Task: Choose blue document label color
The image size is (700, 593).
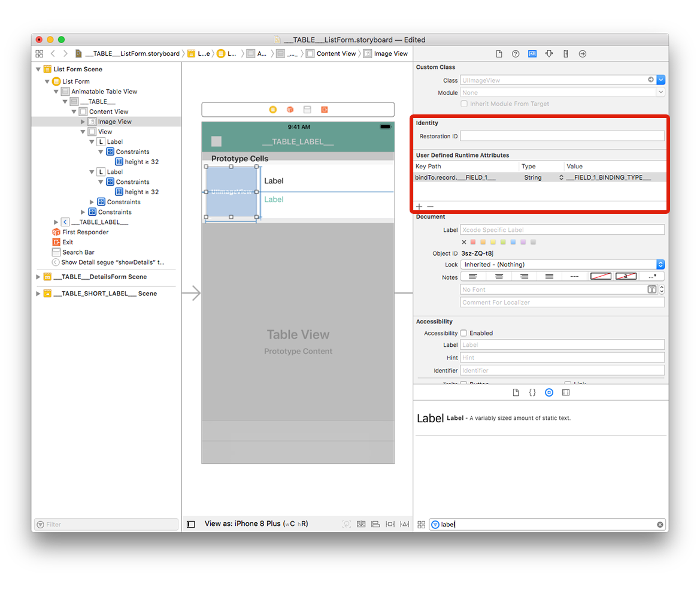Action: (513, 242)
